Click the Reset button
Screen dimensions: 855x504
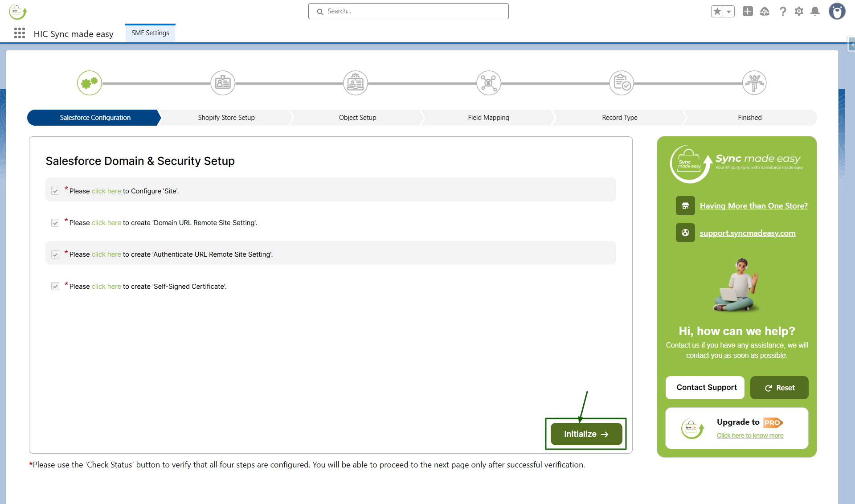779,388
